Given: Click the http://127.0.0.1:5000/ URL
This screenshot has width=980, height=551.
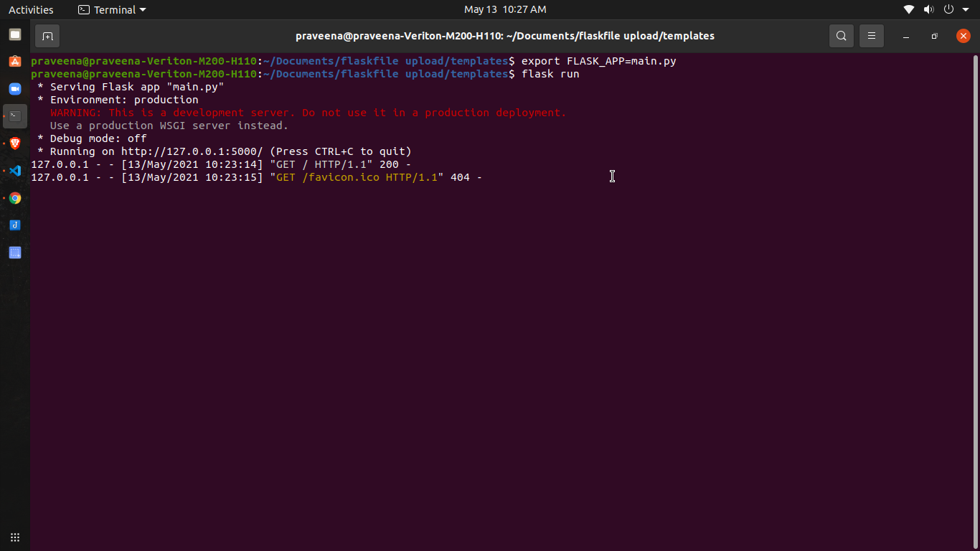Looking at the screenshot, I should 192,151.
